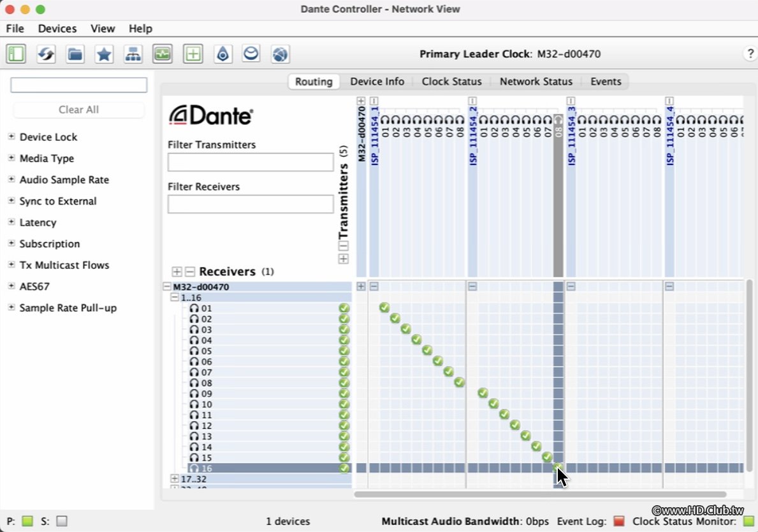Switch to the Network Status tab

tap(536, 81)
